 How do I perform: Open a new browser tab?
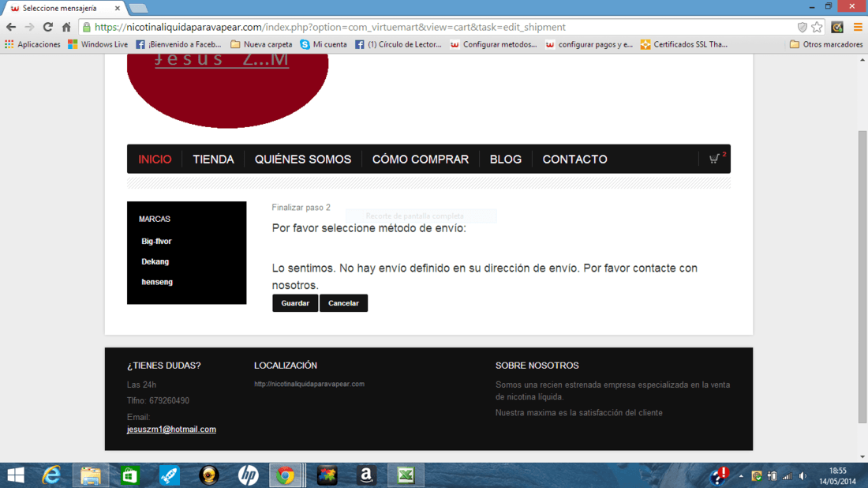point(138,9)
